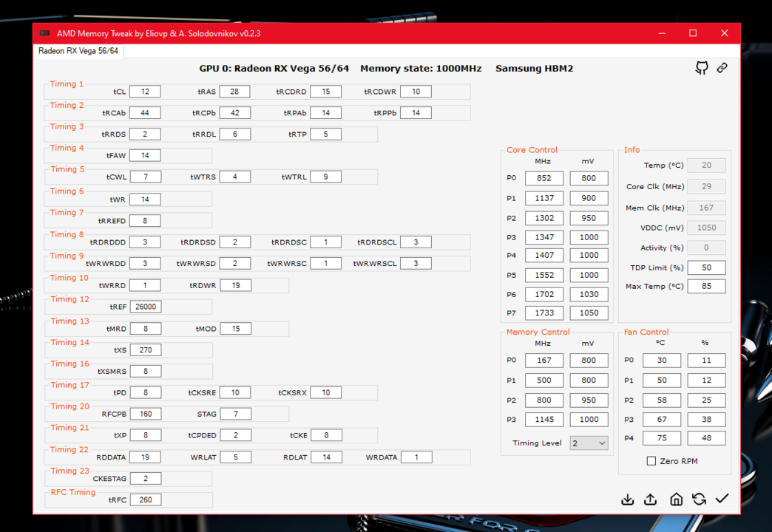Click the tRREFD input field
Image resolution: width=772 pixels, height=532 pixels.
(x=145, y=220)
